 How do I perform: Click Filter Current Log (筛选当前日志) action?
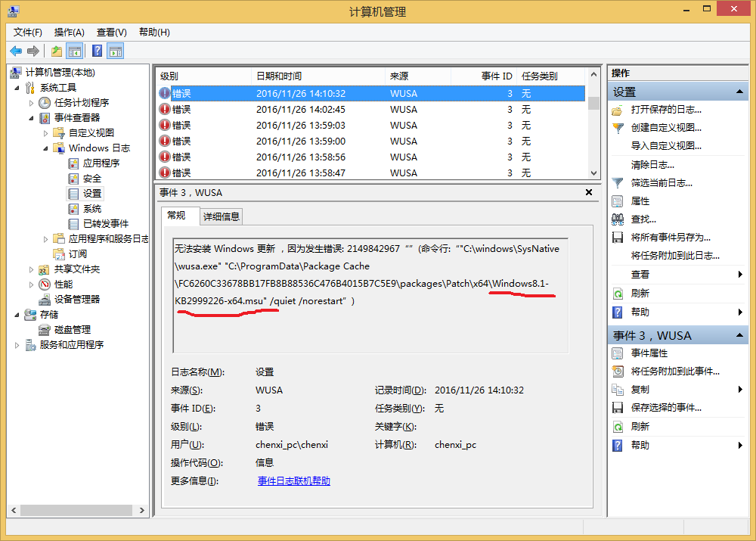tap(661, 183)
